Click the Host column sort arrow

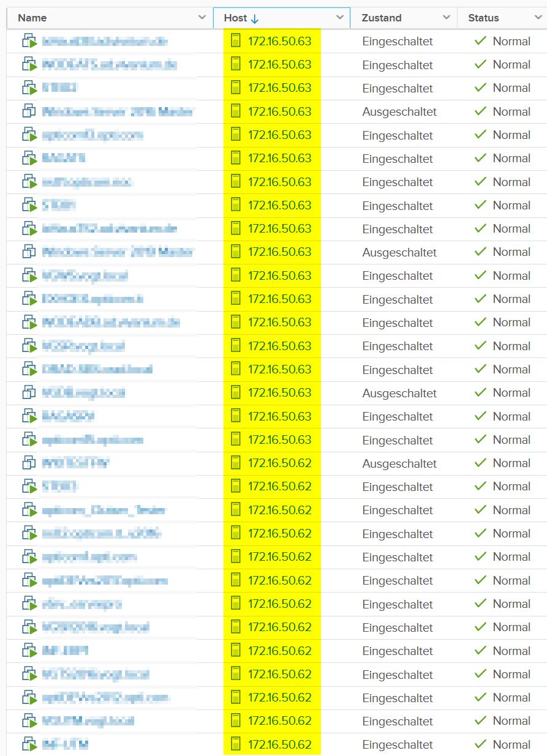click(255, 18)
